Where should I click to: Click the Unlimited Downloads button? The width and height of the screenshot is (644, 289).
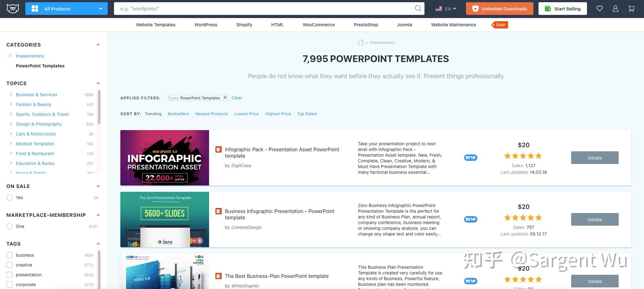click(500, 9)
